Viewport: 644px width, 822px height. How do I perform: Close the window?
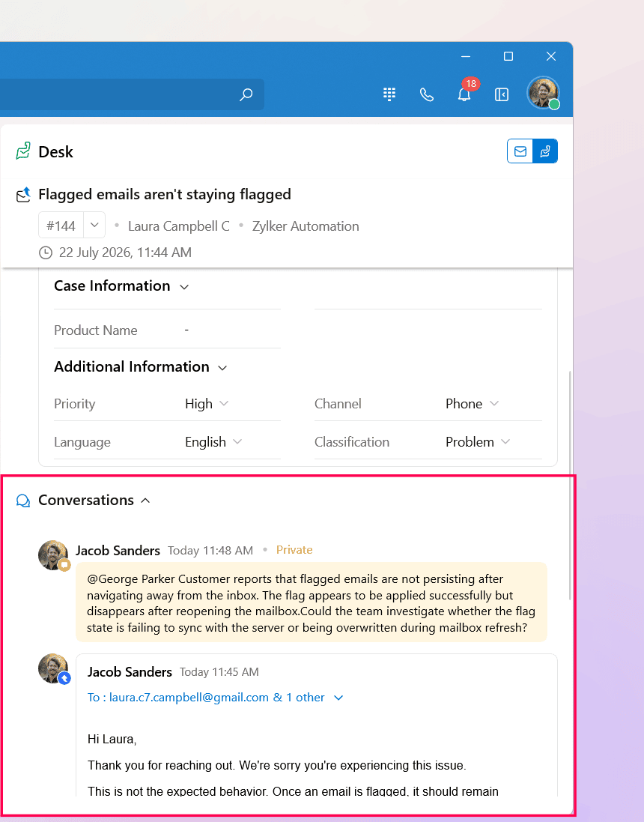click(x=550, y=56)
